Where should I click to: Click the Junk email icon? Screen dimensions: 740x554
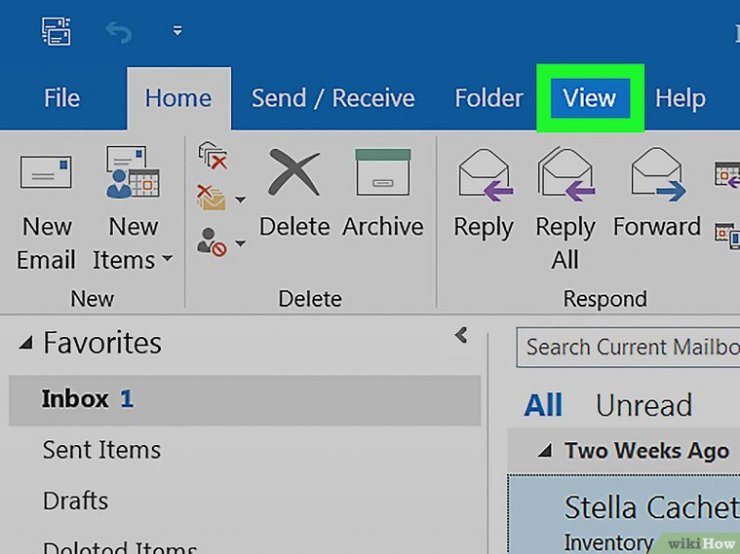tap(211, 242)
